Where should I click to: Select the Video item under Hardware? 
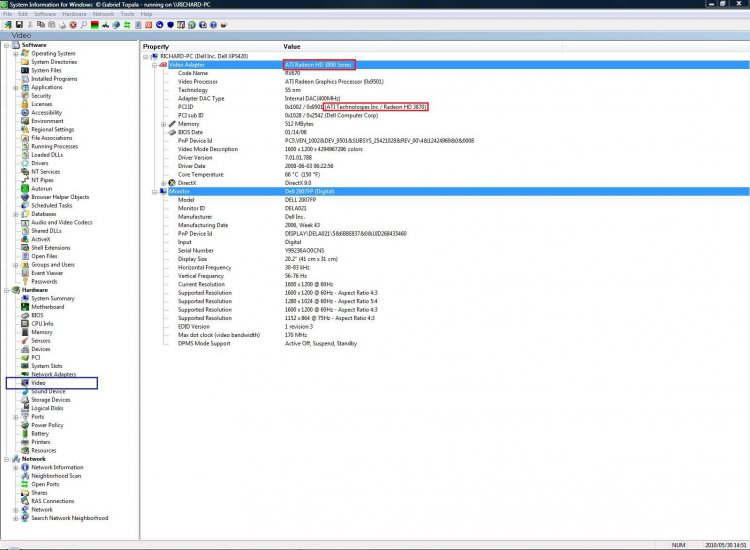coord(38,383)
